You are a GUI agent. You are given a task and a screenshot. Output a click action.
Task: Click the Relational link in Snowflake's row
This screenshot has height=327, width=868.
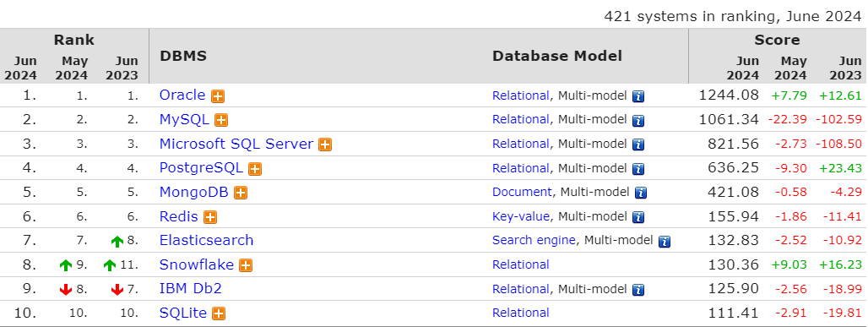[x=521, y=264]
